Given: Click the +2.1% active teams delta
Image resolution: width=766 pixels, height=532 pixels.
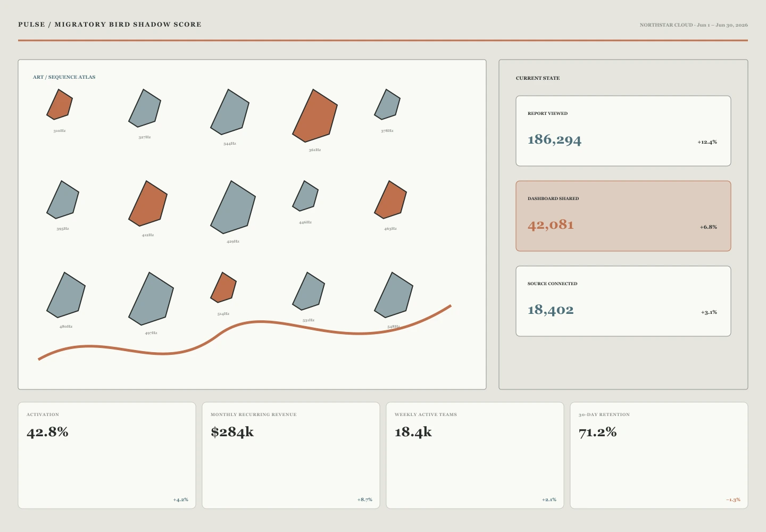Looking at the screenshot, I should pyautogui.click(x=549, y=500).
